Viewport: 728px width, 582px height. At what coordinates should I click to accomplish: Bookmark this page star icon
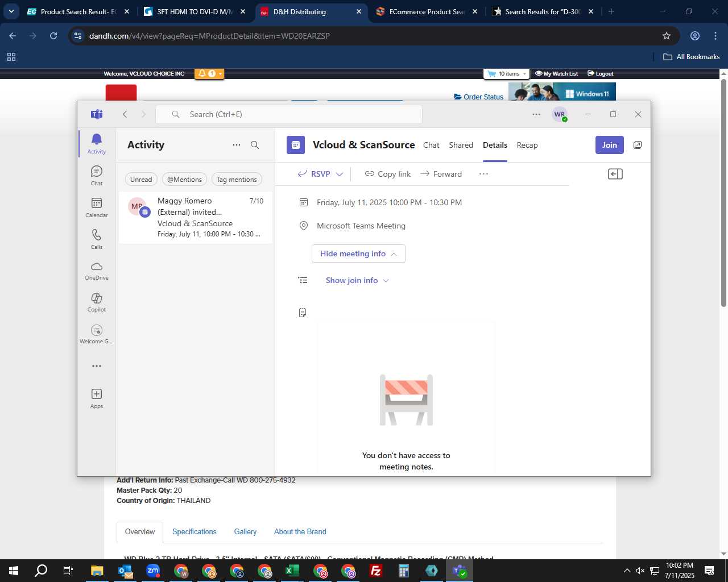tap(667, 36)
